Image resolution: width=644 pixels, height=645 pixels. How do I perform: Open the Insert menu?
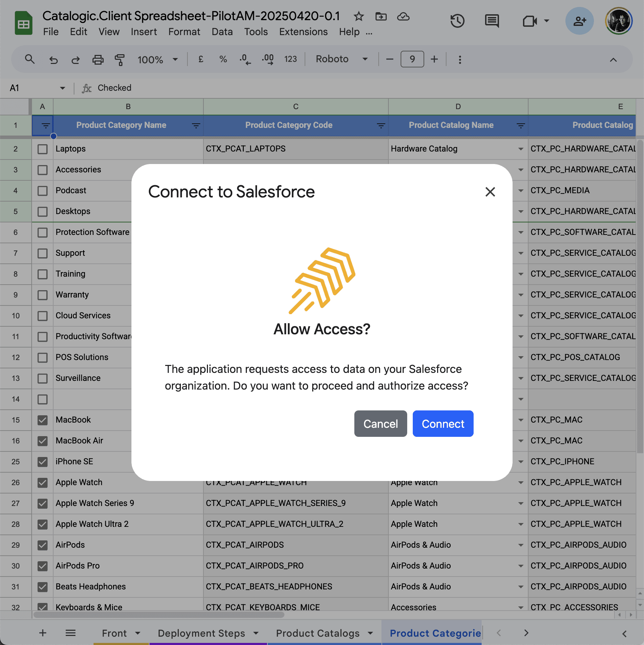(144, 32)
